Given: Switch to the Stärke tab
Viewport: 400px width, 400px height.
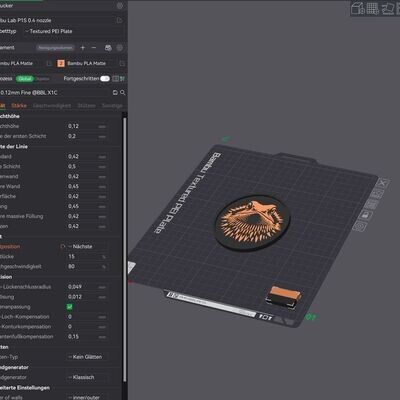Looking at the screenshot, I should pyautogui.click(x=19, y=106).
